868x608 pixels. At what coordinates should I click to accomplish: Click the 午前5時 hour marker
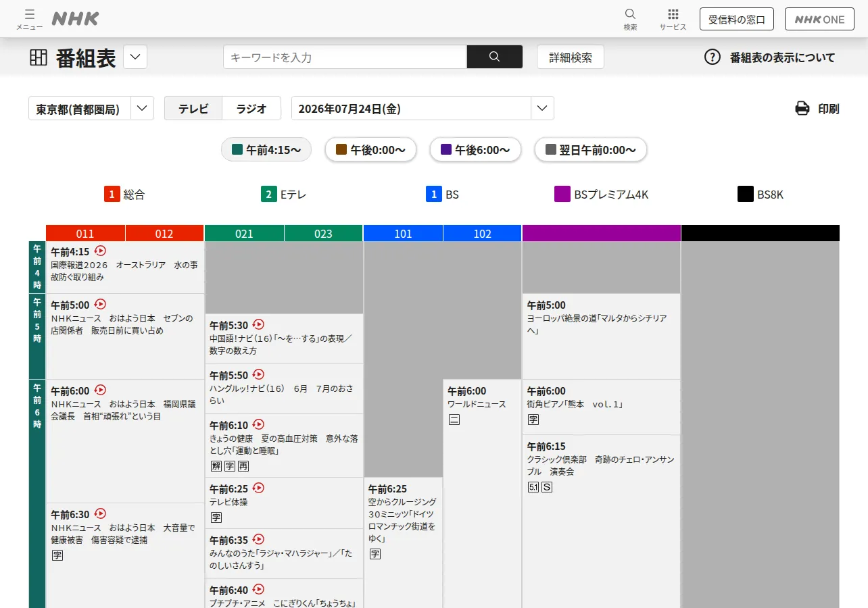(37, 336)
